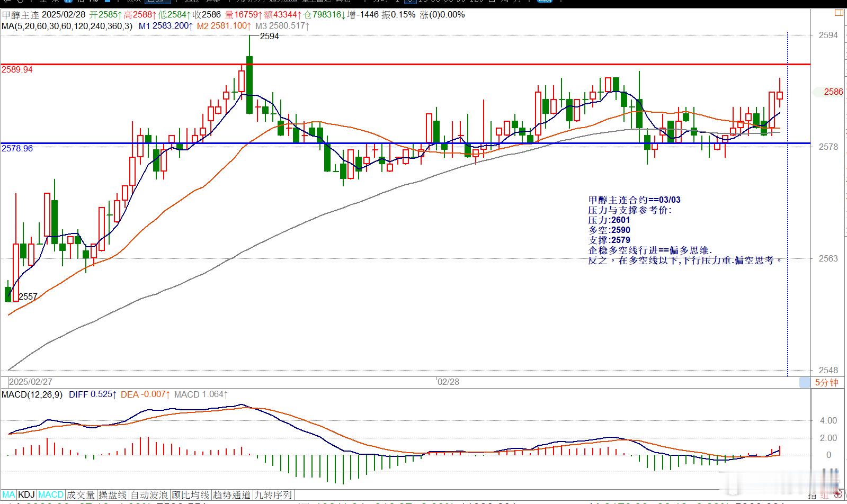847x504 pixels.
Task: Click the M1 2583.200 moving average value
Action: pyautogui.click(x=166, y=25)
